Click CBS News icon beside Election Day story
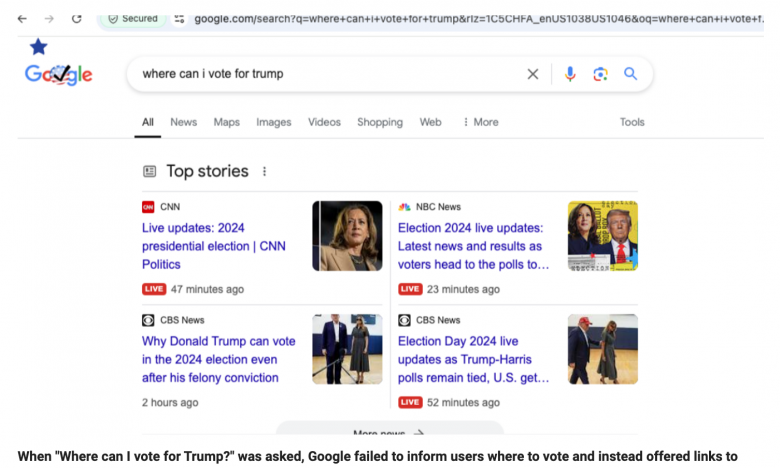This screenshot has height=468, width=780. coord(404,320)
